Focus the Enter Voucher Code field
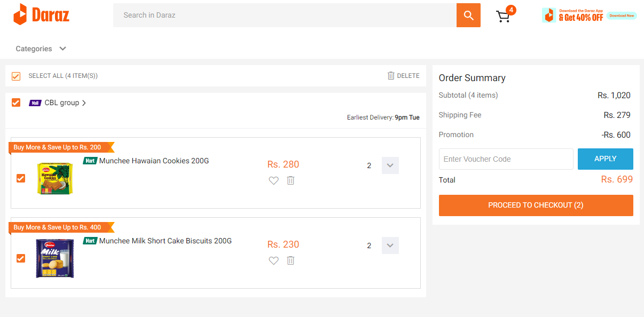Screen dimensions: 644x317 point(506,159)
